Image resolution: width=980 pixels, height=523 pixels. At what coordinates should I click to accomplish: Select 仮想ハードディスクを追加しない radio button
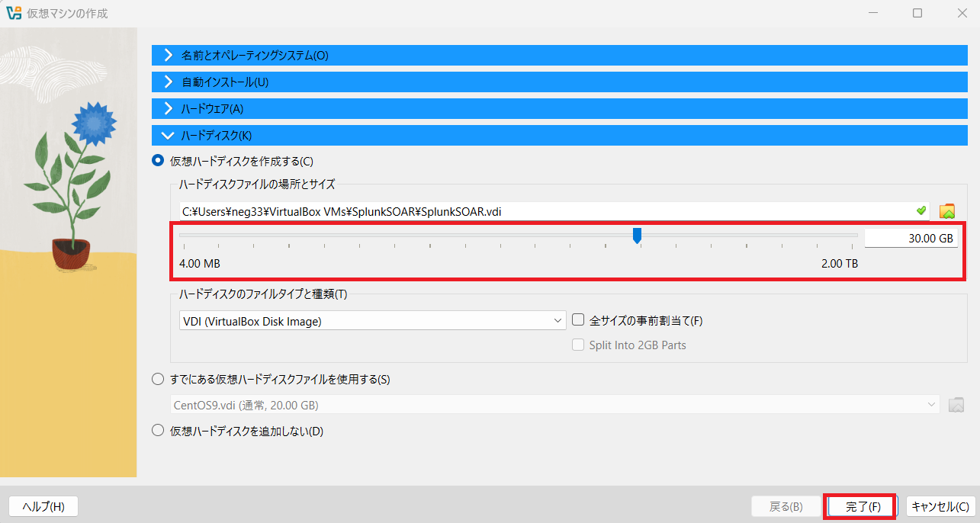158,431
